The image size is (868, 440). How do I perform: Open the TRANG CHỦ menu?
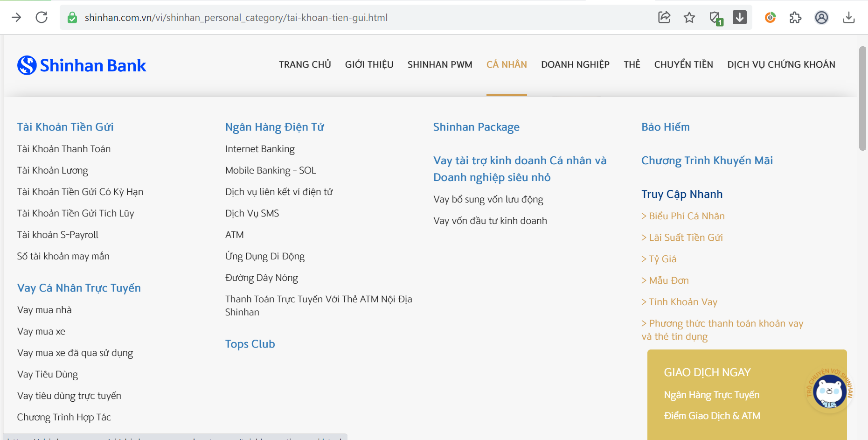coord(305,64)
